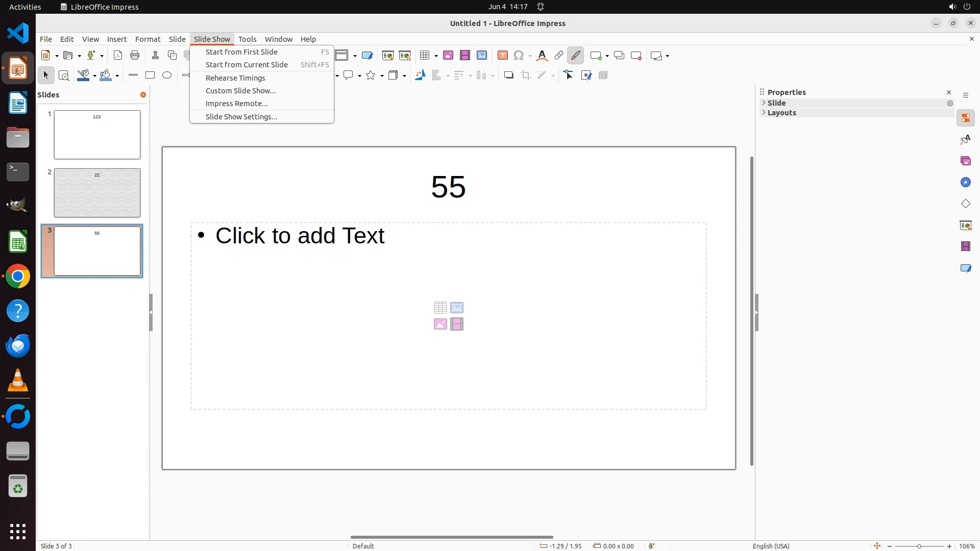Select slide 2 thumbnail
Viewport: 980px width, 551px height.
(x=97, y=193)
